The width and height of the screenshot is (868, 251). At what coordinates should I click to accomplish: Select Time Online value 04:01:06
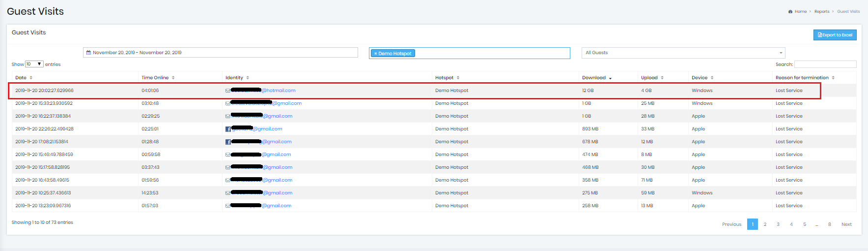[x=150, y=91]
